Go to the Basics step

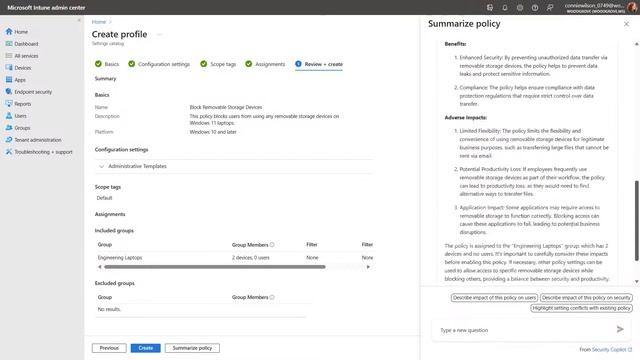pyautogui.click(x=107, y=64)
